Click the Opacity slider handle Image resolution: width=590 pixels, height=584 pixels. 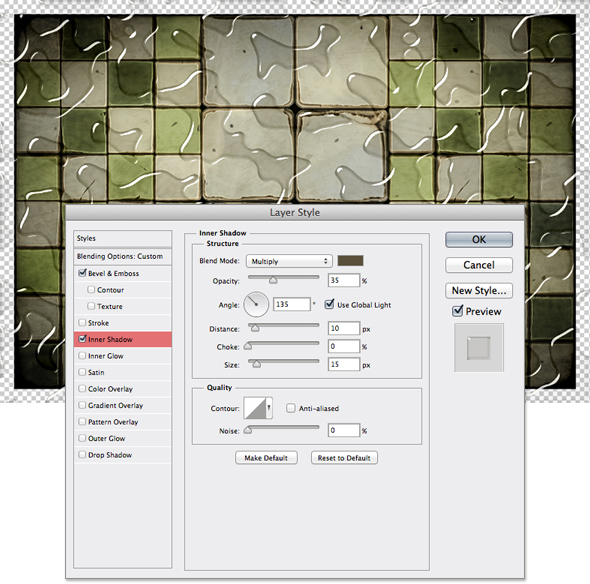tap(273, 280)
